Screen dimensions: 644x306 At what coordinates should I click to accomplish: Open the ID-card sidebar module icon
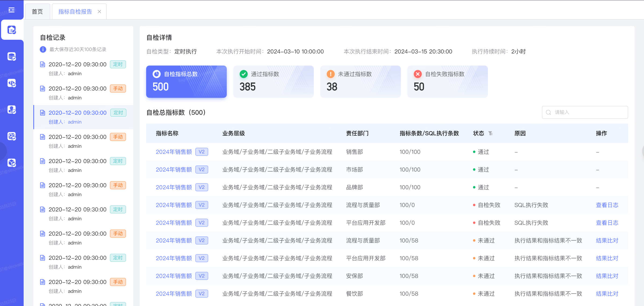pos(12,136)
